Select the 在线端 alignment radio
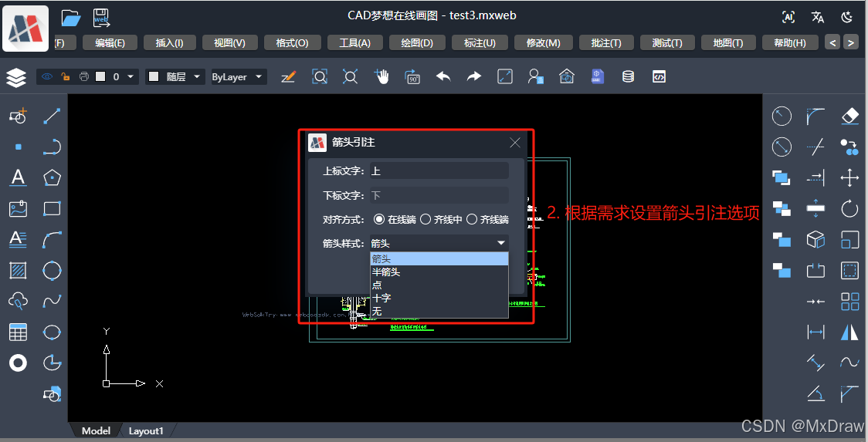 pos(379,220)
